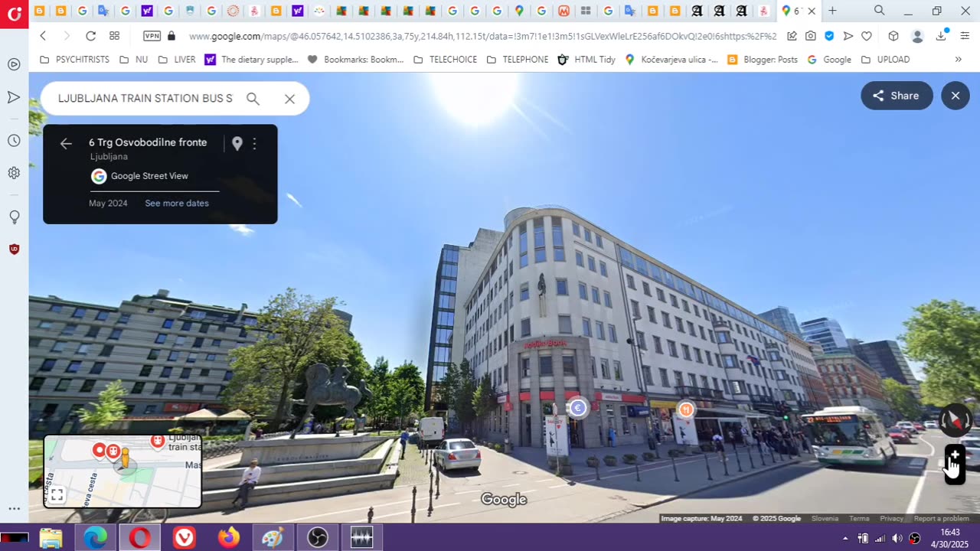Go back in browser history

[x=43, y=36]
